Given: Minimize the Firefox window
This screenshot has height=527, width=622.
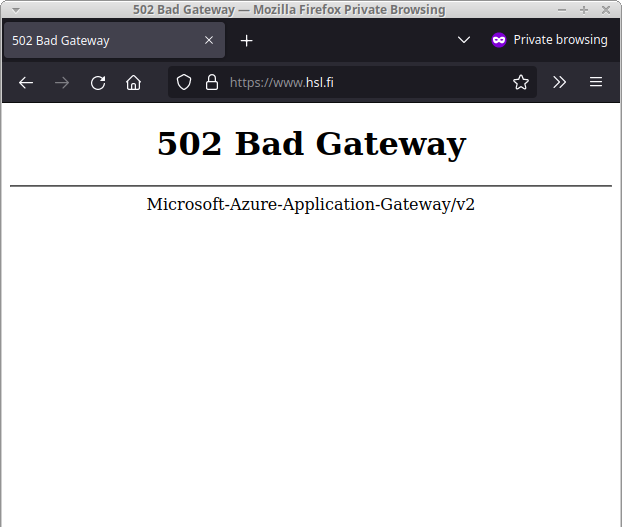Looking at the screenshot, I should (x=562, y=9).
